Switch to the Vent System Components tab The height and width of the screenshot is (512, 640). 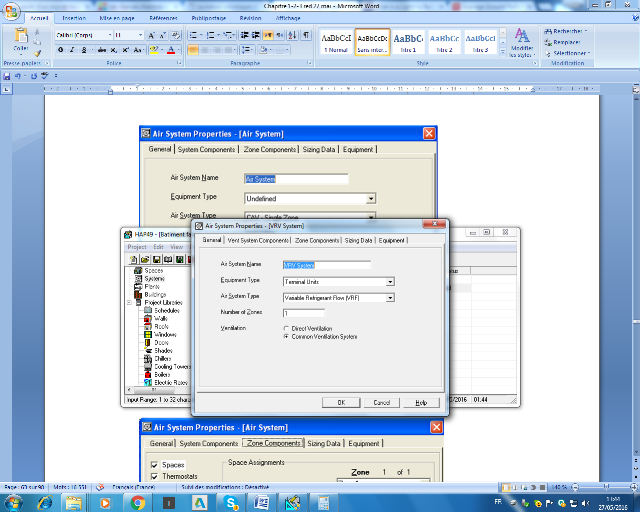258,240
